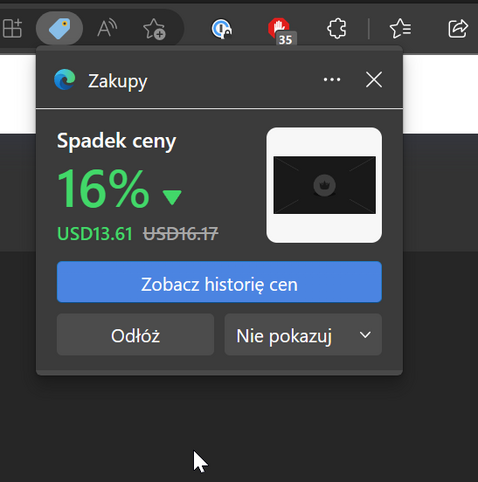478x482 pixels.
Task: Click the crossed-out USD16.17 price
Action: pos(181,234)
